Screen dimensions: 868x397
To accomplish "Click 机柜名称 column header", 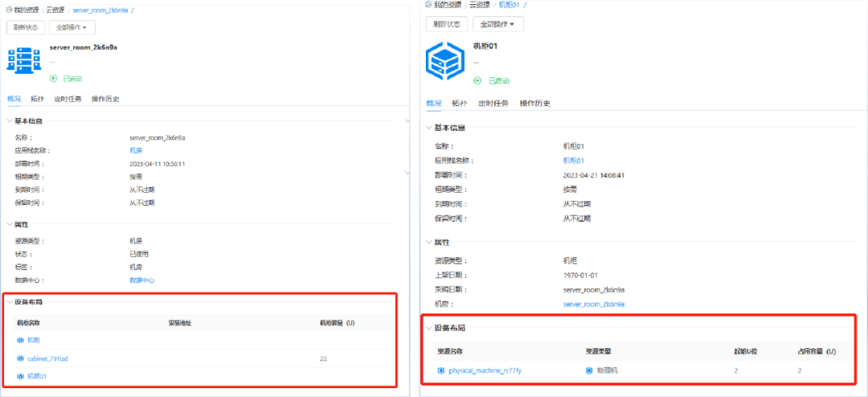I will tap(28, 322).
